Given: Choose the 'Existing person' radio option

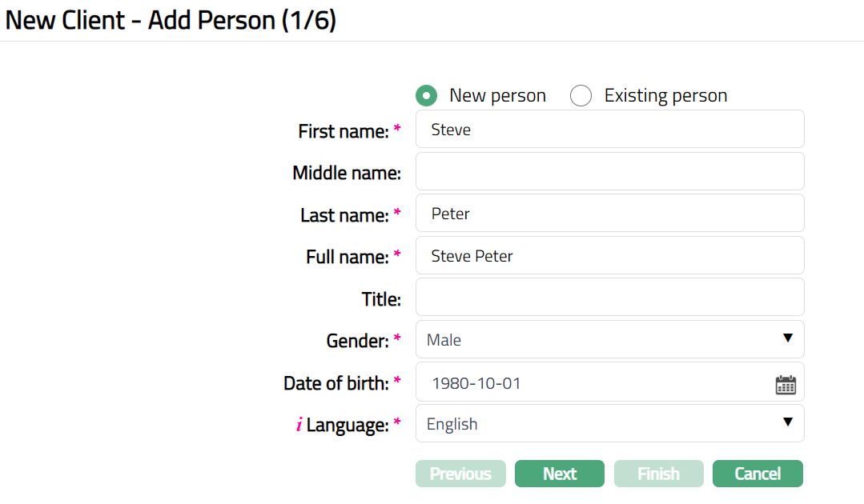Looking at the screenshot, I should 581,96.
